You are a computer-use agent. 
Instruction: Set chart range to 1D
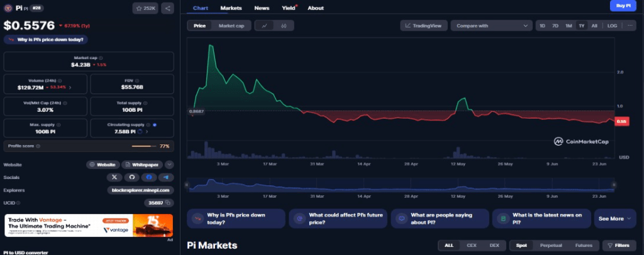click(x=542, y=25)
